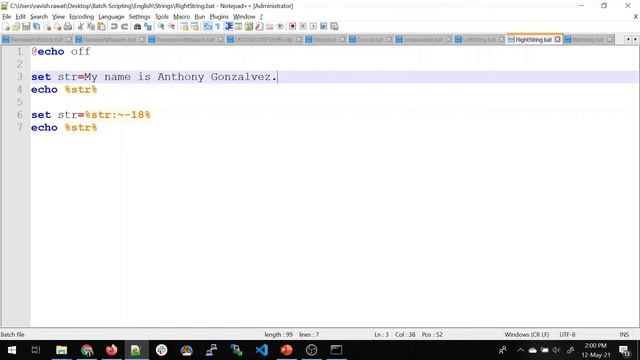Image resolution: width=640 pixels, height=360 pixels.
Task: Zoom in using the magnifier plus icon
Action: click(161, 27)
